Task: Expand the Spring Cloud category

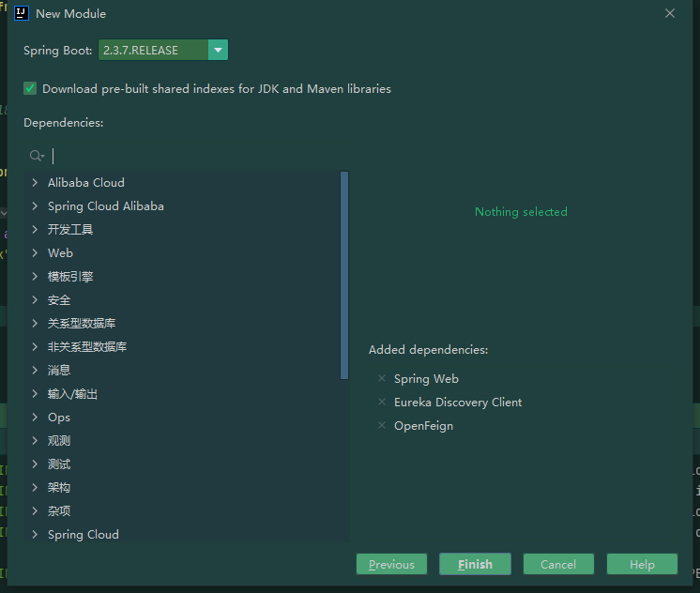Action: tap(35, 534)
